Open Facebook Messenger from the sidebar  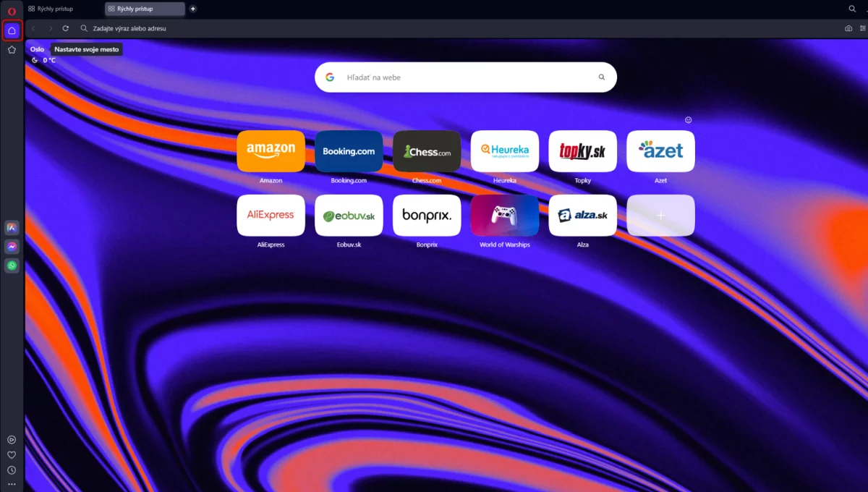[12, 246]
